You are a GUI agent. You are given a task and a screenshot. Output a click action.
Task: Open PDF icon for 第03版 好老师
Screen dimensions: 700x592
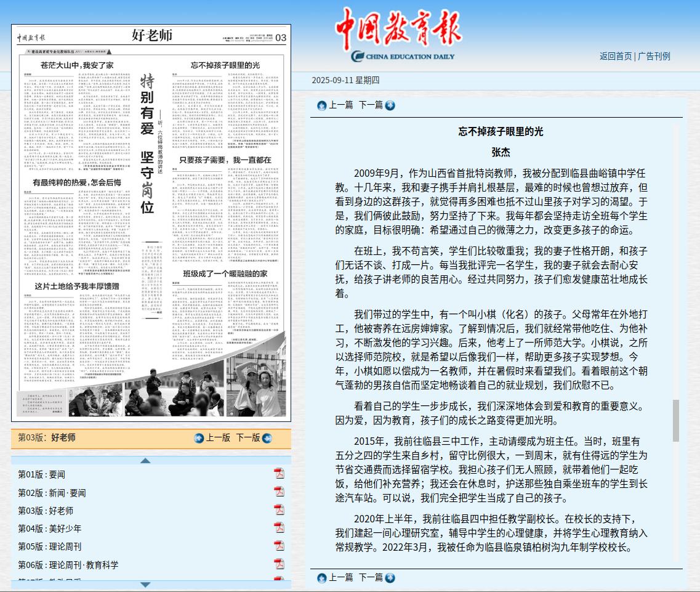tap(279, 510)
